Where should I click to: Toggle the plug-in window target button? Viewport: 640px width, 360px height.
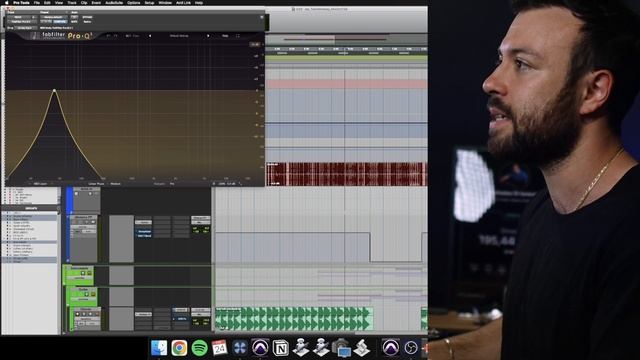tap(262, 17)
